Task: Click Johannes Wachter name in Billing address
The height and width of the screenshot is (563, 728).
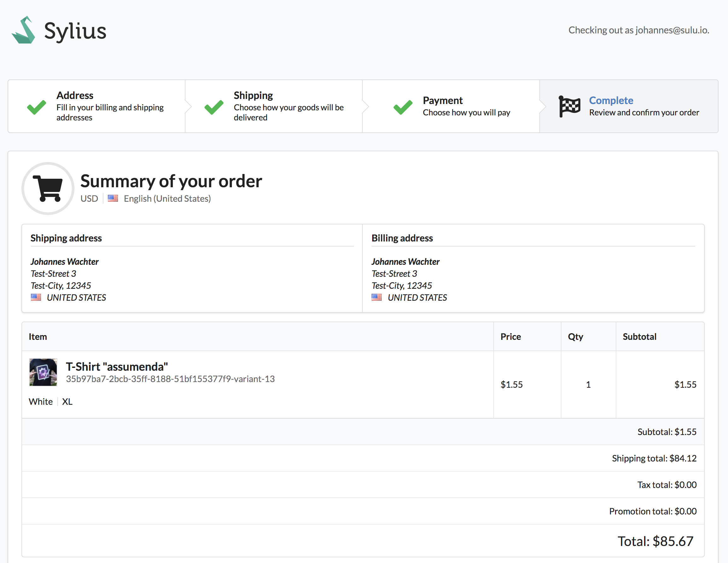Action: (405, 262)
